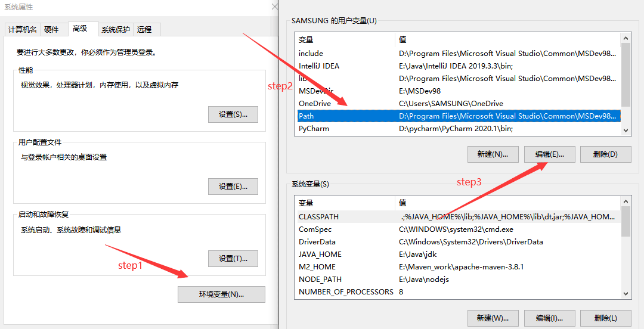Open the 系统保护 tab
The image size is (644, 329).
tap(116, 30)
